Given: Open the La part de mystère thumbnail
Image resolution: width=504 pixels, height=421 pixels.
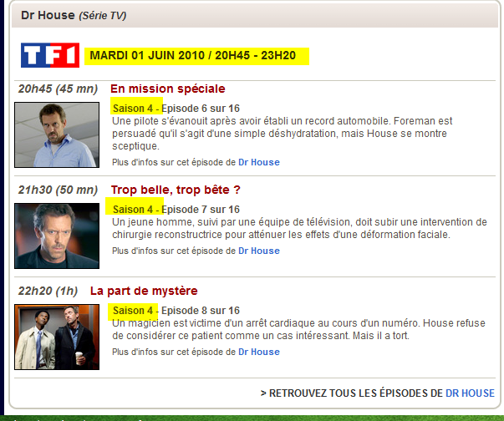Looking at the screenshot, I should tap(57, 337).
